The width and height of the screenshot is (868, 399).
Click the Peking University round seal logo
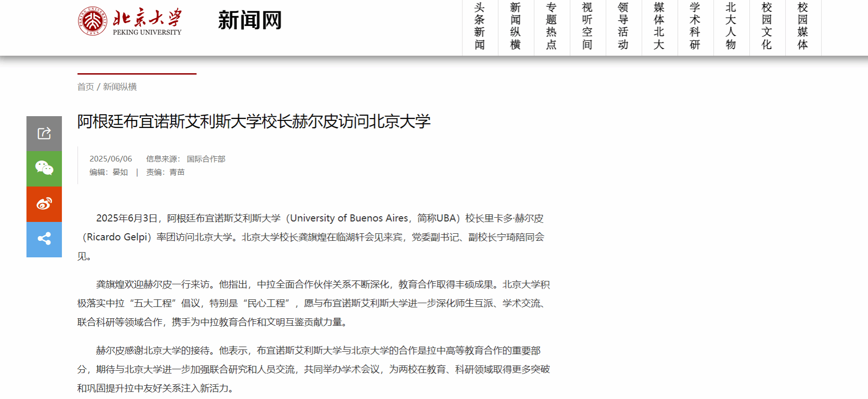click(93, 21)
